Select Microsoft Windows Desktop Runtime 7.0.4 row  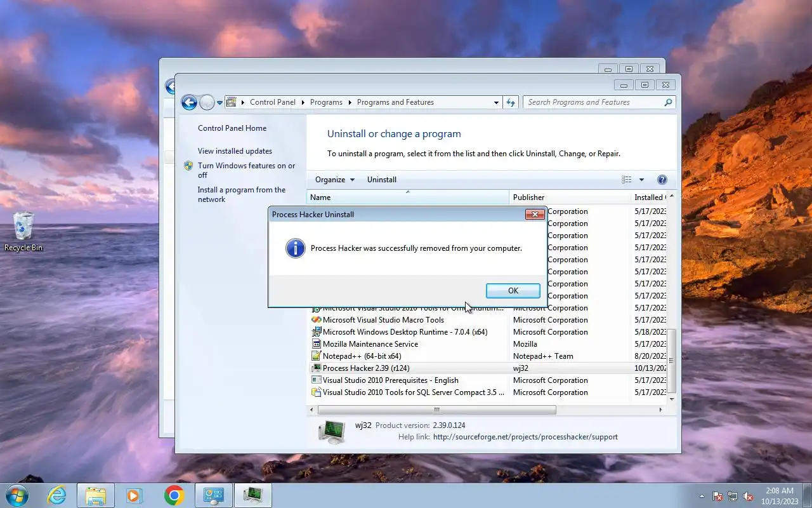[487, 332]
